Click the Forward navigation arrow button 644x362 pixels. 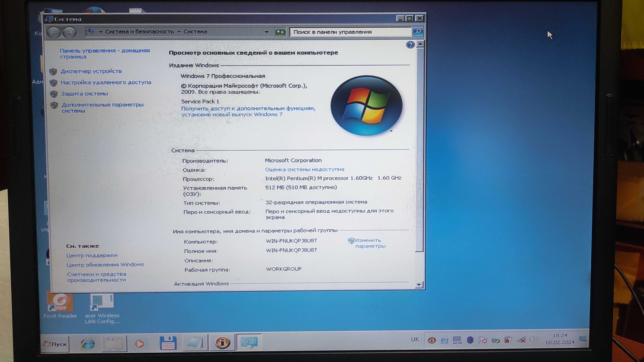(69, 33)
